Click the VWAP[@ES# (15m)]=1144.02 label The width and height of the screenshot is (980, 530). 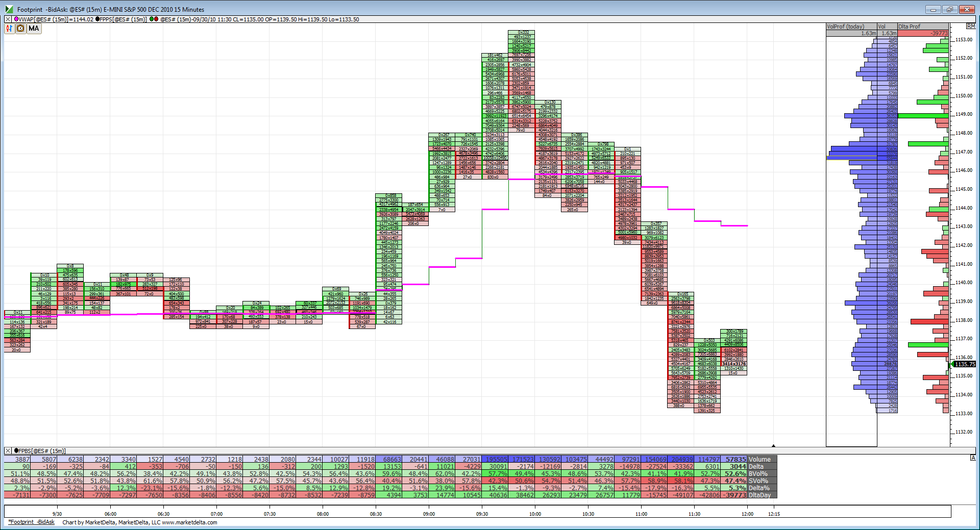coord(56,19)
